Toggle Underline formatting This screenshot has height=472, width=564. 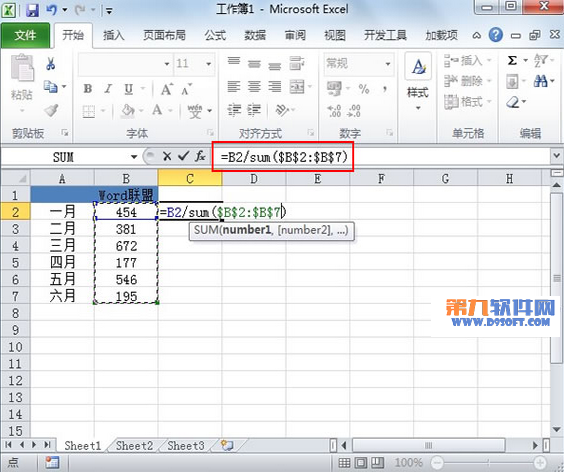(x=128, y=89)
